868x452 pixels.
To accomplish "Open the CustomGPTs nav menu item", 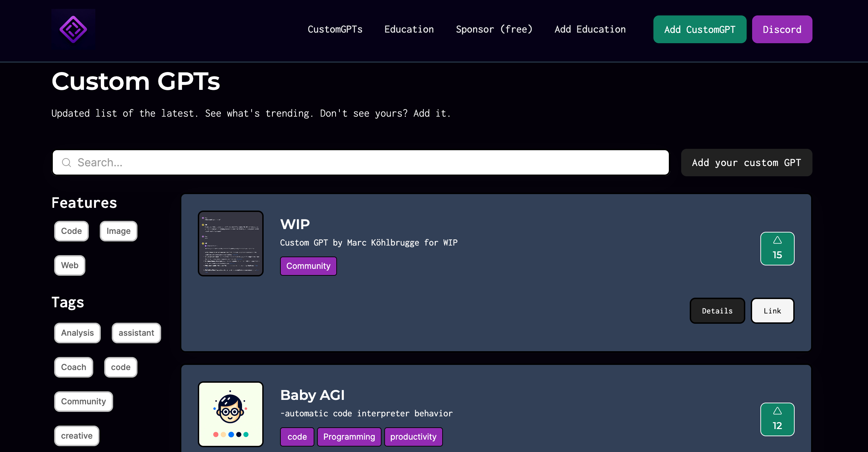I will pyautogui.click(x=335, y=29).
